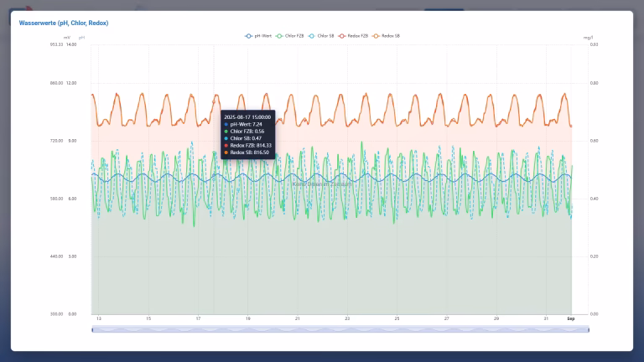This screenshot has height=362, width=644.
Task: Click the Redox FZB legend marker icon
Action: [342, 36]
